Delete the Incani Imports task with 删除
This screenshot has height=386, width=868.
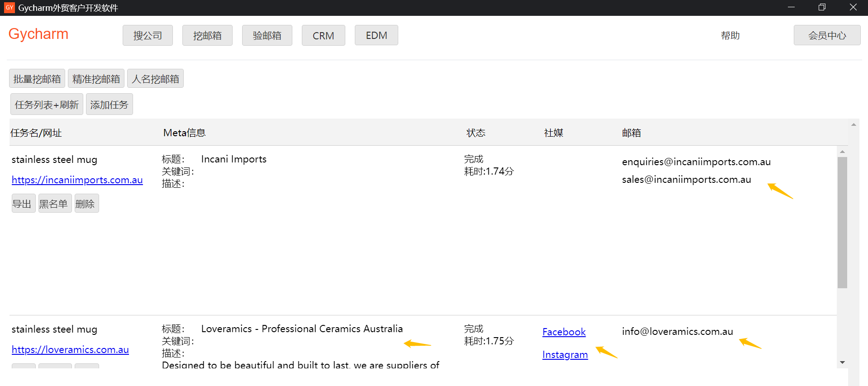pos(86,204)
